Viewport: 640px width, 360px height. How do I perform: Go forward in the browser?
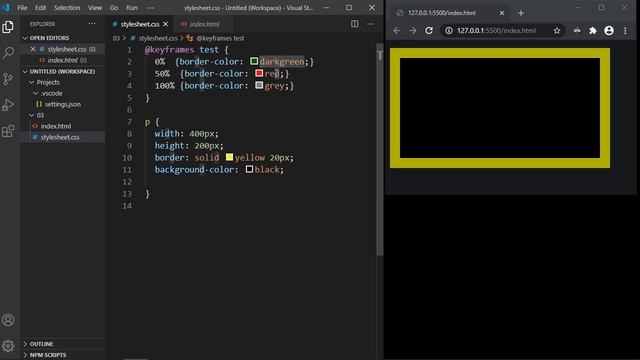pos(413,31)
